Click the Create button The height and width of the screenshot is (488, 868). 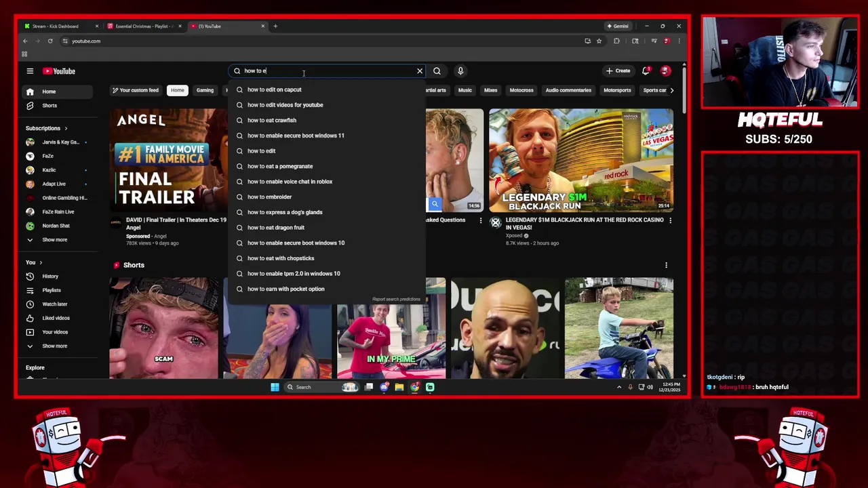coord(618,71)
